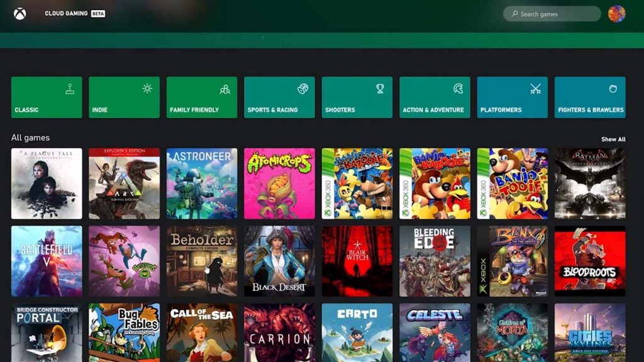Screen dimensions: 644x362
Task: Open the Action & Adventure category tile
Action: click(x=435, y=97)
